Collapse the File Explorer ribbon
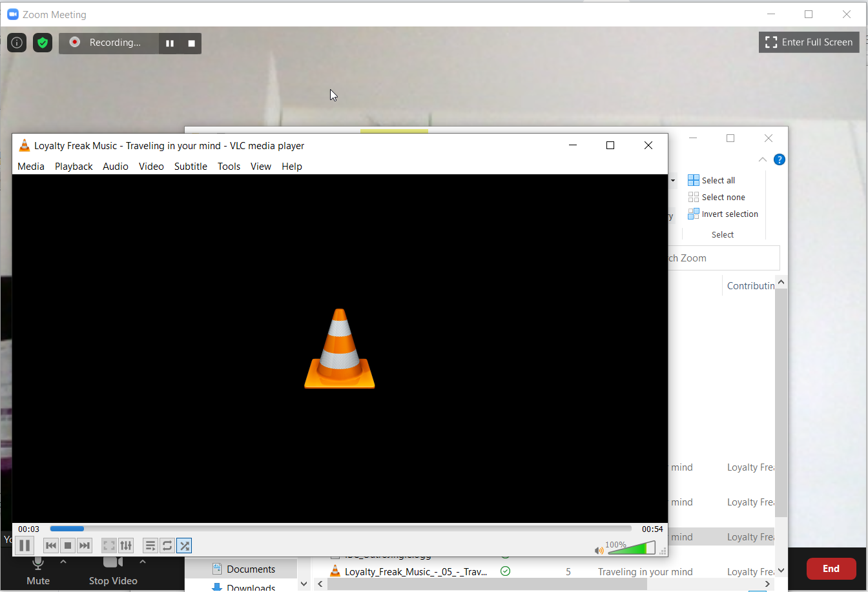 tap(763, 159)
